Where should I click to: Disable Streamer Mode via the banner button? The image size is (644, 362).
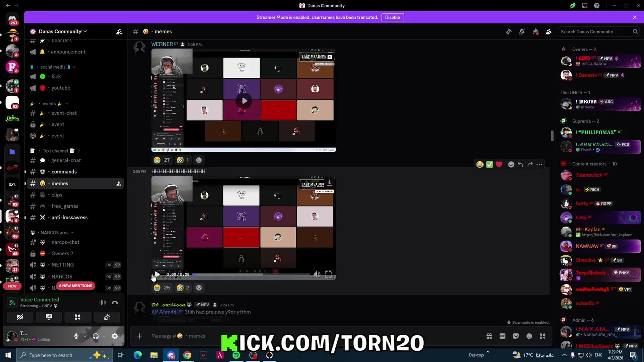tap(392, 17)
